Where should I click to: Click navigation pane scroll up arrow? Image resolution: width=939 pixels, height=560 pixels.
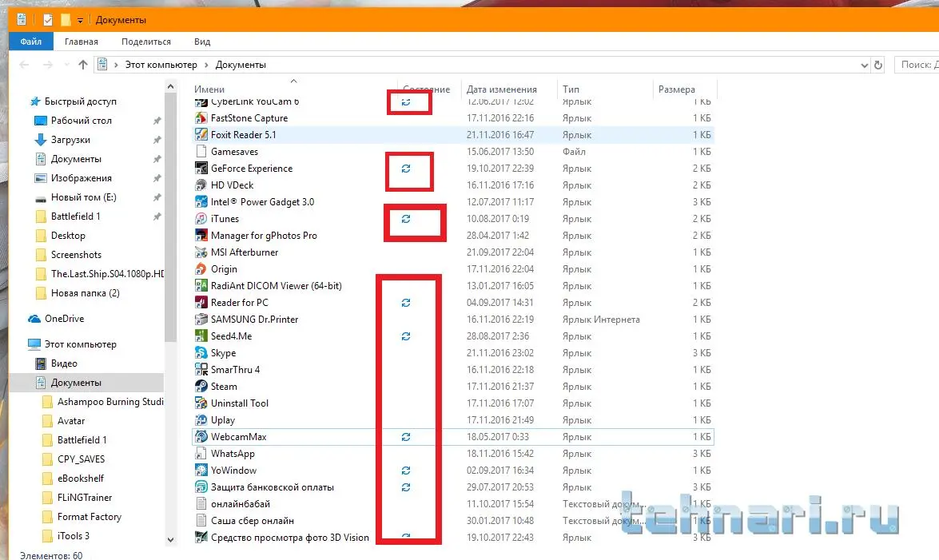tap(171, 87)
